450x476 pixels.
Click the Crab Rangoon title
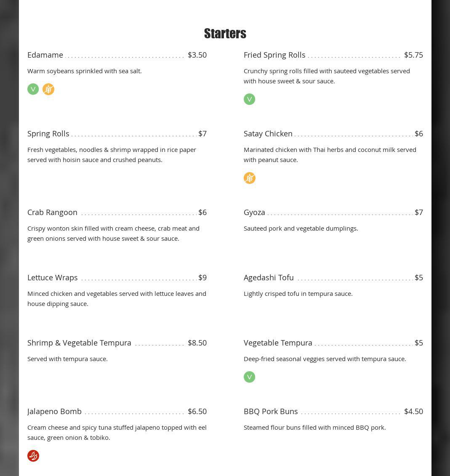pyautogui.click(x=52, y=213)
